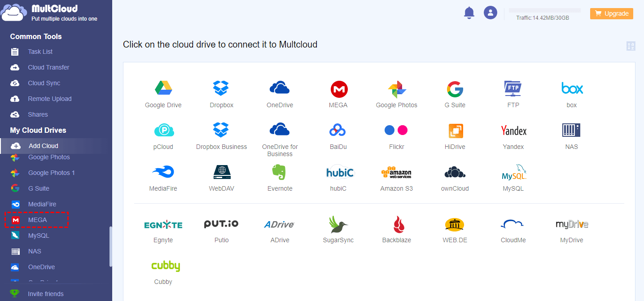Viewport: 644px width, 301px height.
Task: Select the Dropbox cloud drive icon
Action: click(221, 88)
